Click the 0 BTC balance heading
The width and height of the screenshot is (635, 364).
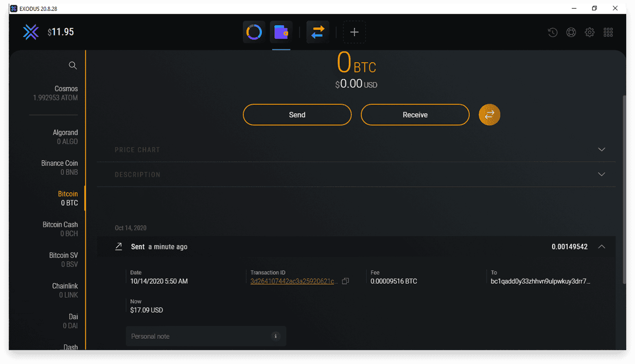(357, 63)
